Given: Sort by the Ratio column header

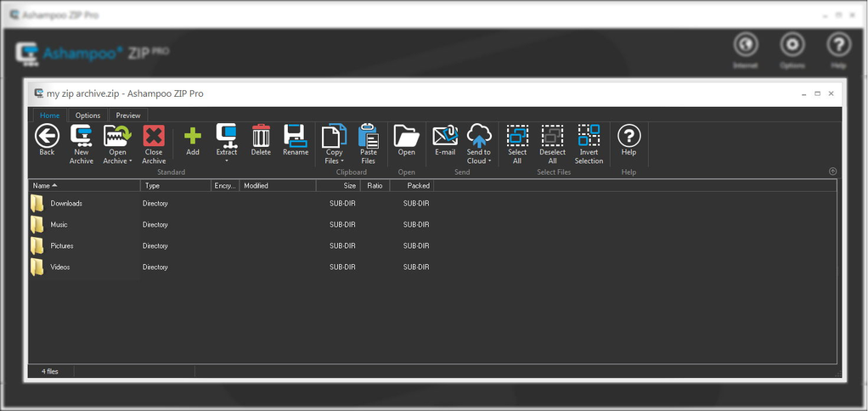Looking at the screenshot, I should 375,186.
